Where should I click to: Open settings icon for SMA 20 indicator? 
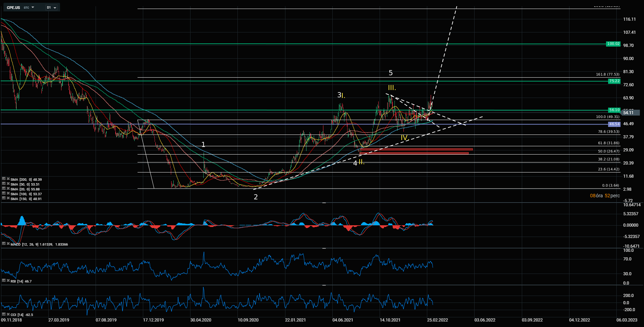pyautogui.click(x=3, y=189)
